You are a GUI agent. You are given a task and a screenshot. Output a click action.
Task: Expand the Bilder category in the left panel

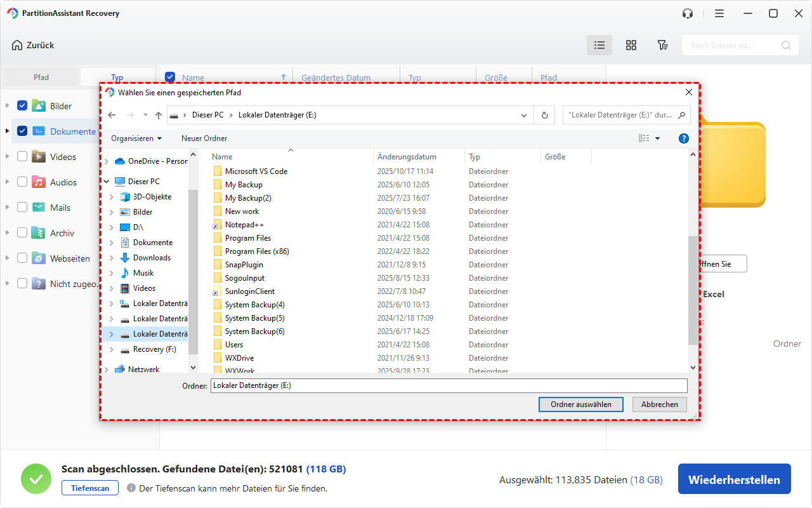click(8, 106)
